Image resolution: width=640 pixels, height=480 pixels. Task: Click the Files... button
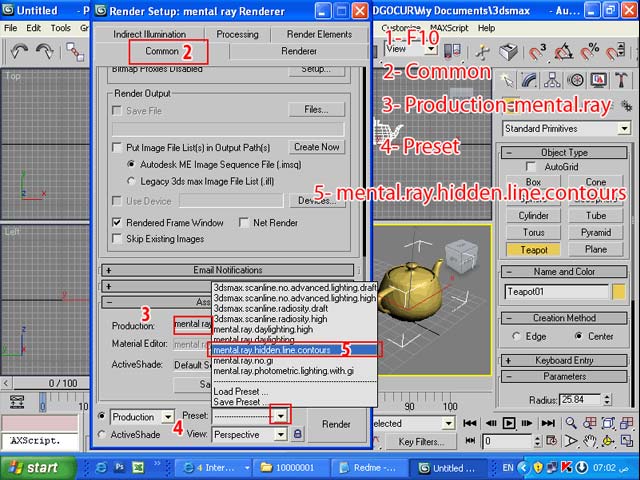[316, 109]
